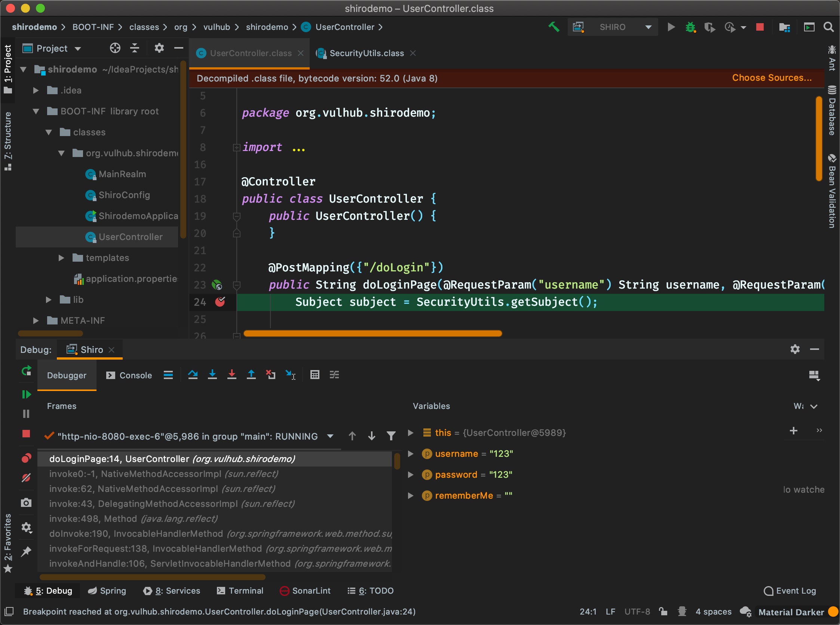Screen dimensions: 840x625
Task: Click the Resume Program icon
Action: click(26, 395)
